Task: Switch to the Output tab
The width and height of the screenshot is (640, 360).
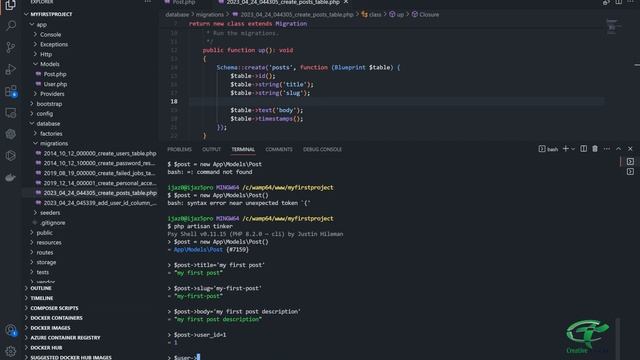Action: [211, 149]
